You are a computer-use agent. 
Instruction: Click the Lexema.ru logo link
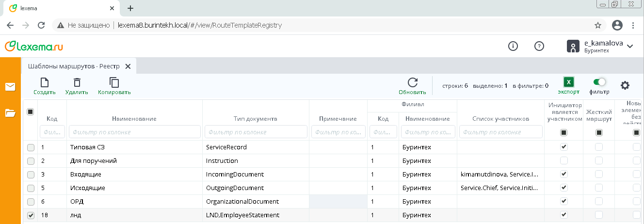34,46
